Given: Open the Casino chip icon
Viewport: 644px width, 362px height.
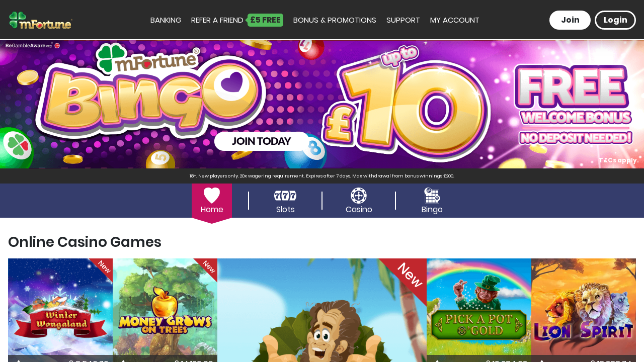Looking at the screenshot, I should tap(359, 196).
